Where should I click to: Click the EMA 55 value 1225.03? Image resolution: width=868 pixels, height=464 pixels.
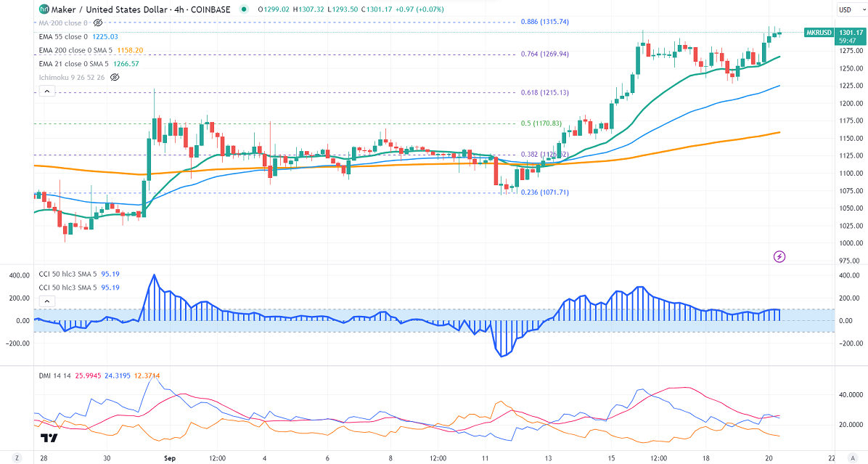[105, 36]
